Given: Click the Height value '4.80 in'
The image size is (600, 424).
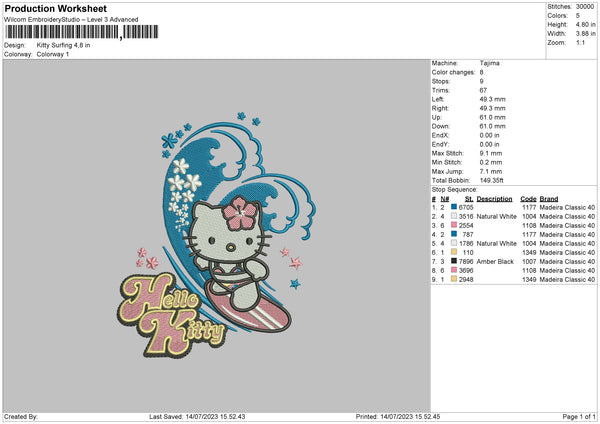Looking at the screenshot, I should (585, 24).
